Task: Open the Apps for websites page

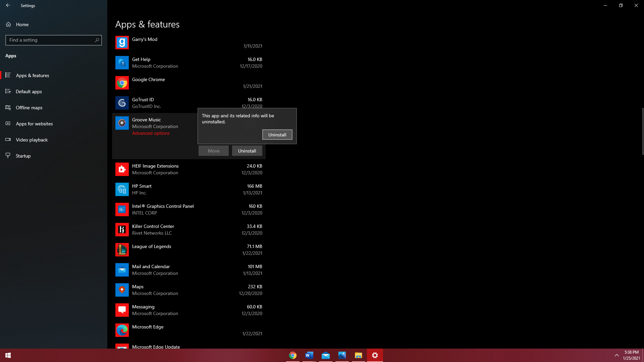Action: point(54,124)
